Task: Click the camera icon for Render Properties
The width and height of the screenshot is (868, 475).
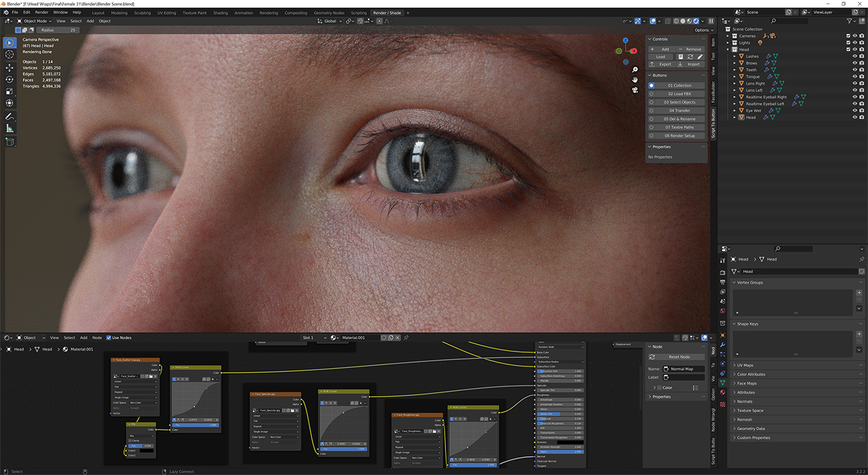Action: 723,273
